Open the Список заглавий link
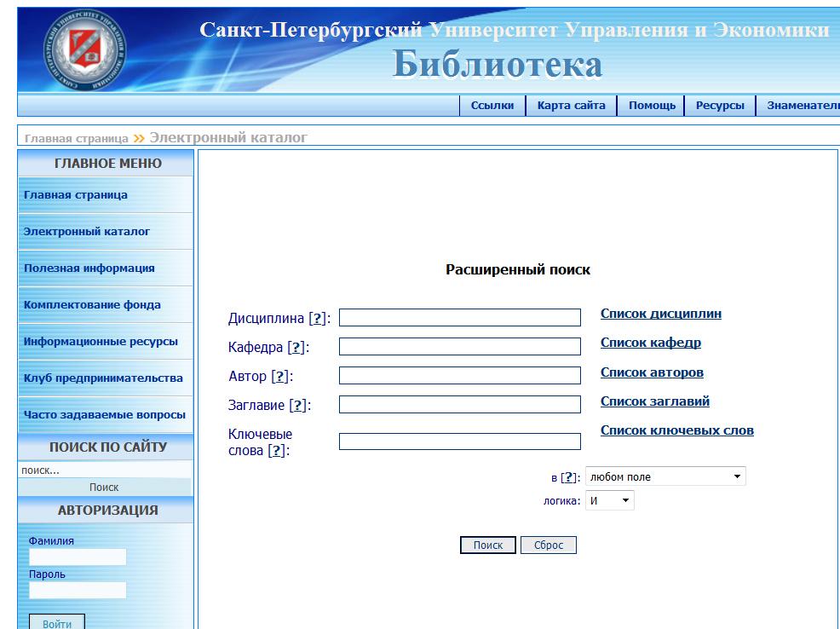Screen dimensions: 840x629 (654, 401)
